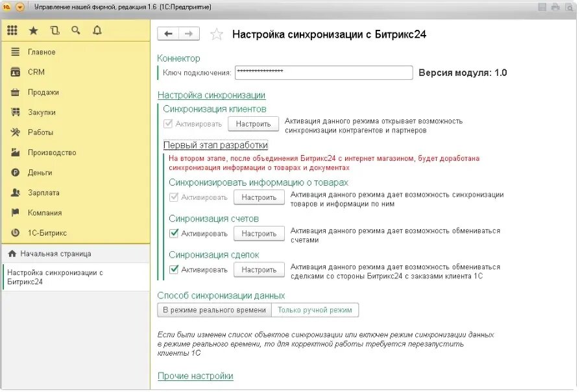
Task: Expand the 'Прочие настройки' section
Action: (195, 376)
